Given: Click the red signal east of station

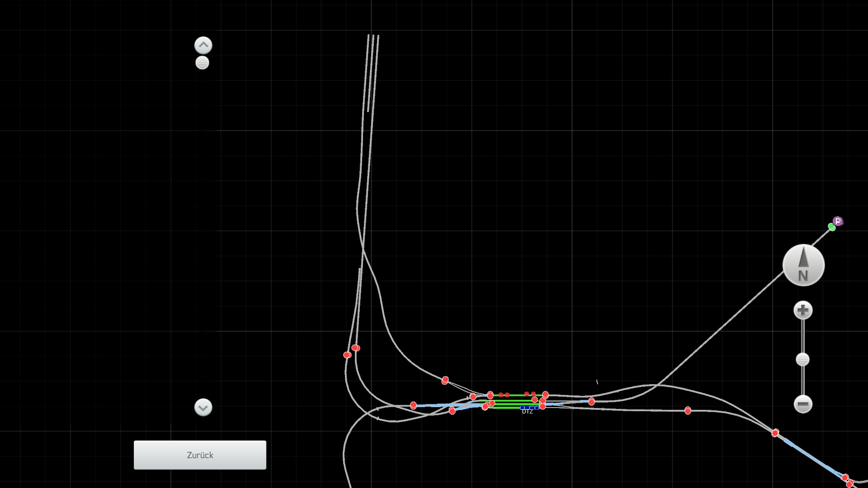Looking at the screenshot, I should pos(591,402).
